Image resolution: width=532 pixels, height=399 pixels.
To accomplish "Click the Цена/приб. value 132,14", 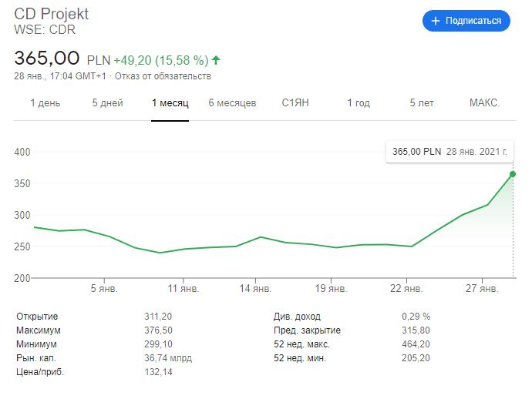I will (158, 372).
